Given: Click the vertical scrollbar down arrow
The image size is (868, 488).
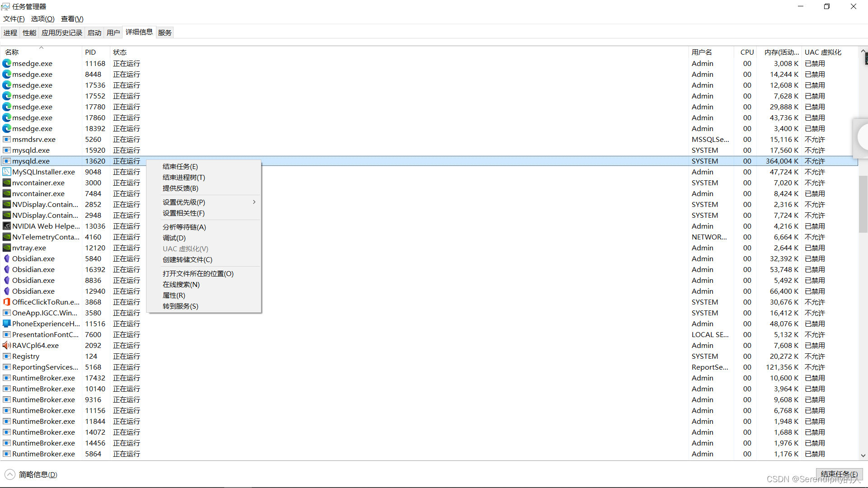Looking at the screenshot, I should click(863, 455).
